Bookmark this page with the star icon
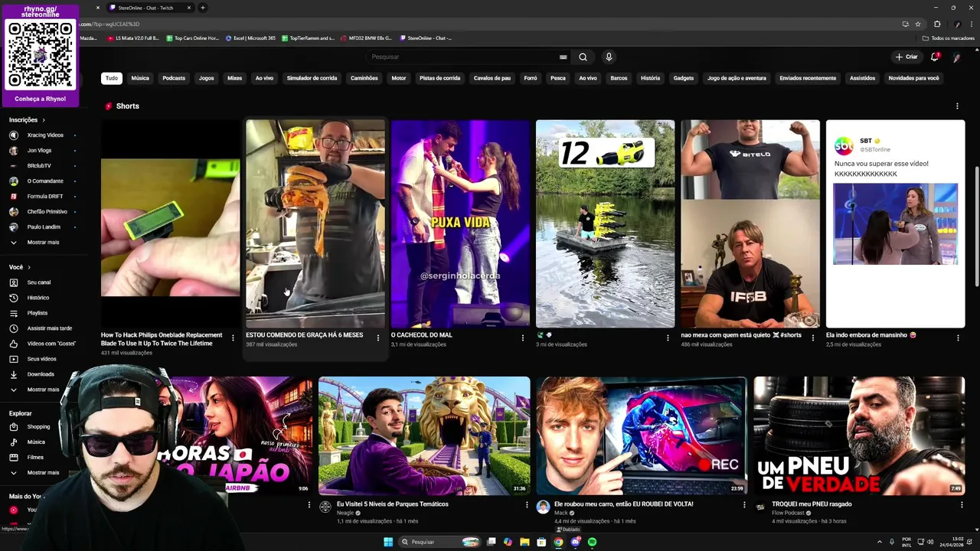Screen dimensions: 980x551 pyautogui.click(x=918, y=24)
